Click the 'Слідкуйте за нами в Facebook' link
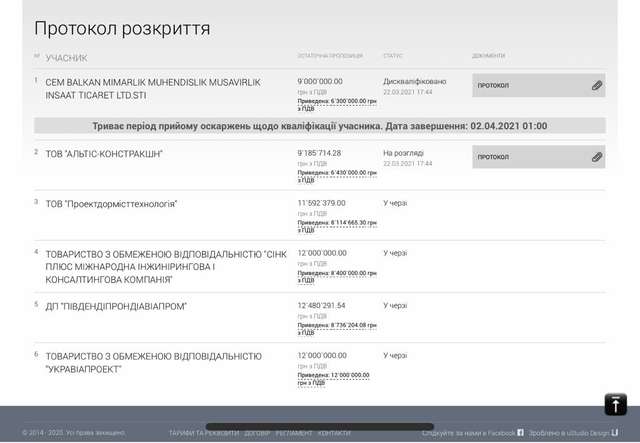This screenshot has width=640, height=443. (x=467, y=433)
